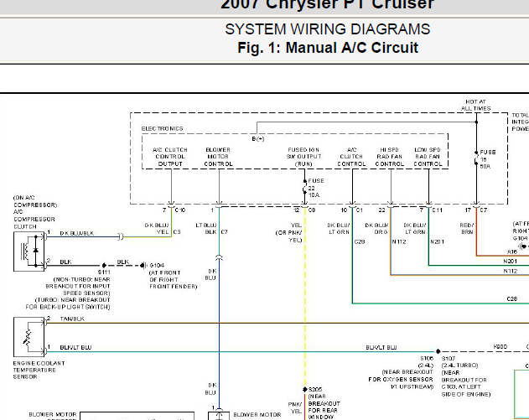This screenshot has width=529, height=420.
Task: Click the 'K900' circuit label
Action: coord(500,347)
